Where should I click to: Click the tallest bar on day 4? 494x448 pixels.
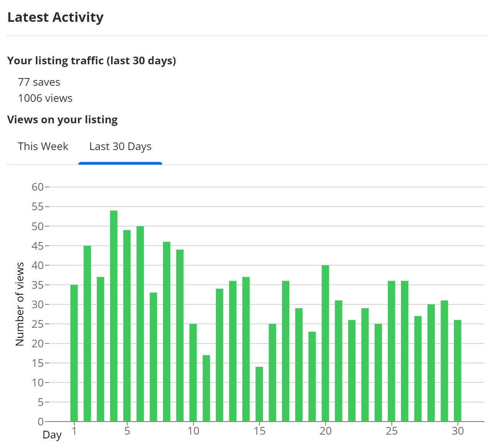[114, 316]
